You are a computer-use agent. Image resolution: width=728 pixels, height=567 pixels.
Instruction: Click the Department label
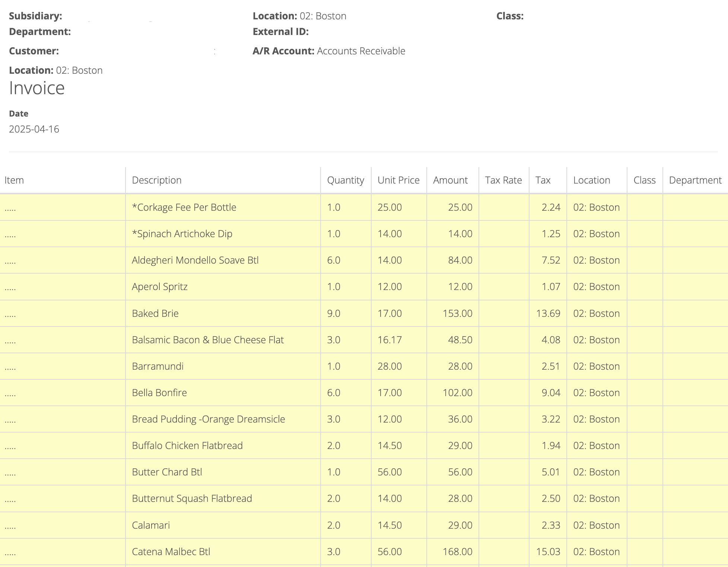[40, 32]
